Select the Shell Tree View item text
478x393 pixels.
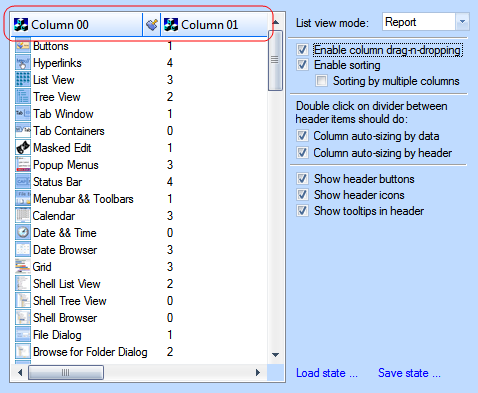click(x=70, y=301)
